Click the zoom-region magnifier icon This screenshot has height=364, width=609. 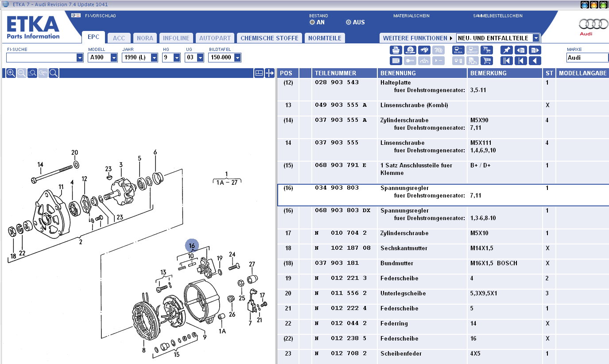[x=32, y=73]
